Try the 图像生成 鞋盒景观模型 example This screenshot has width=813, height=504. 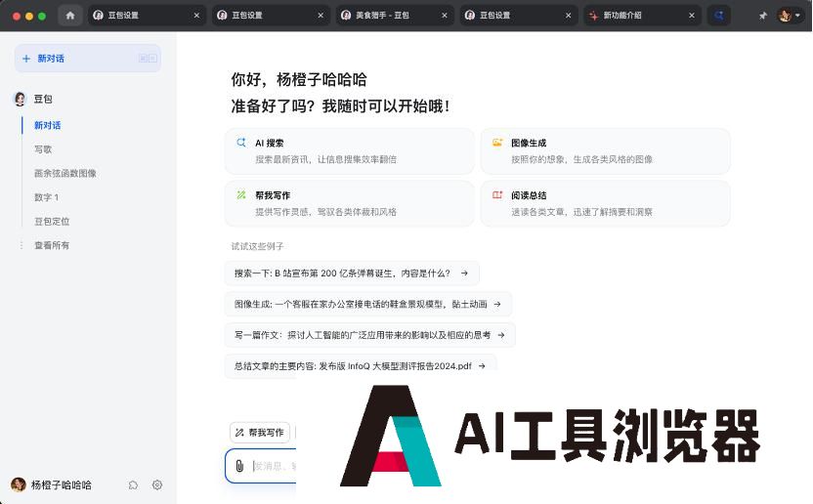click(368, 304)
